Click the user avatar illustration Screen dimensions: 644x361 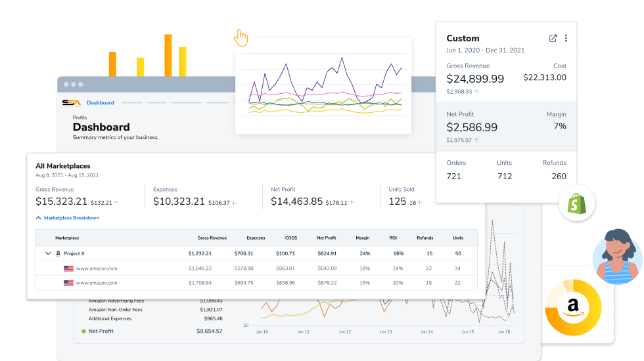(618, 257)
